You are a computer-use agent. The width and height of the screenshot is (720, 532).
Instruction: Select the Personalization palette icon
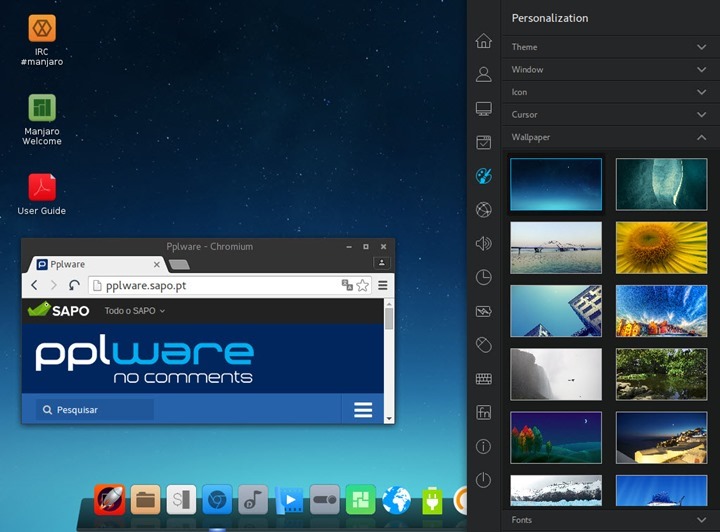[x=484, y=176]
